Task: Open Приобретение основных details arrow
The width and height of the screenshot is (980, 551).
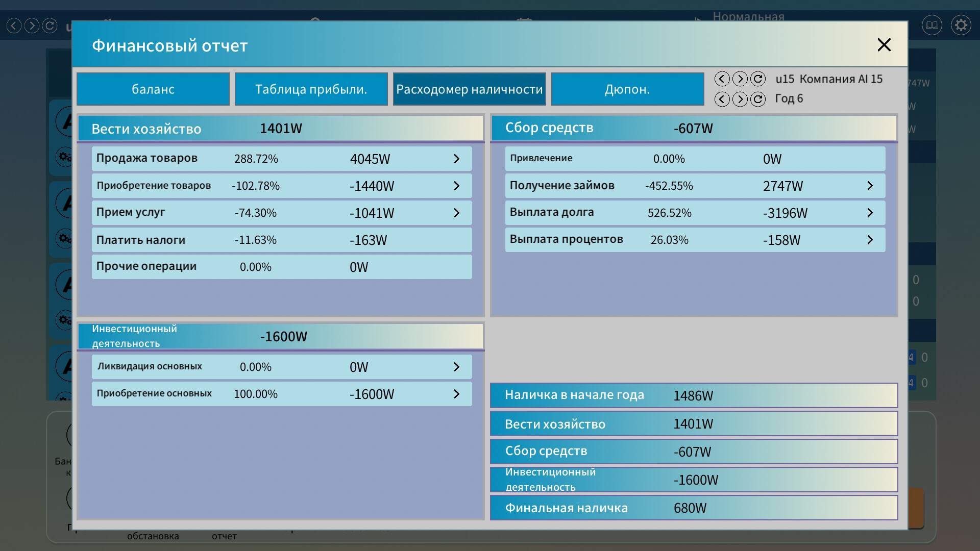Action: pos(456,394)
